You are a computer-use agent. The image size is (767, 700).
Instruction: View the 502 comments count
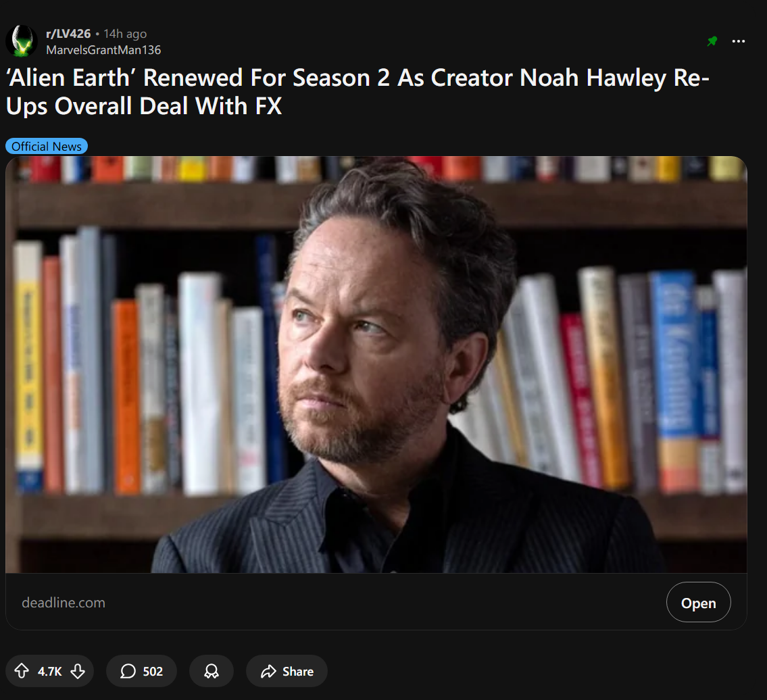pos(153,671)
